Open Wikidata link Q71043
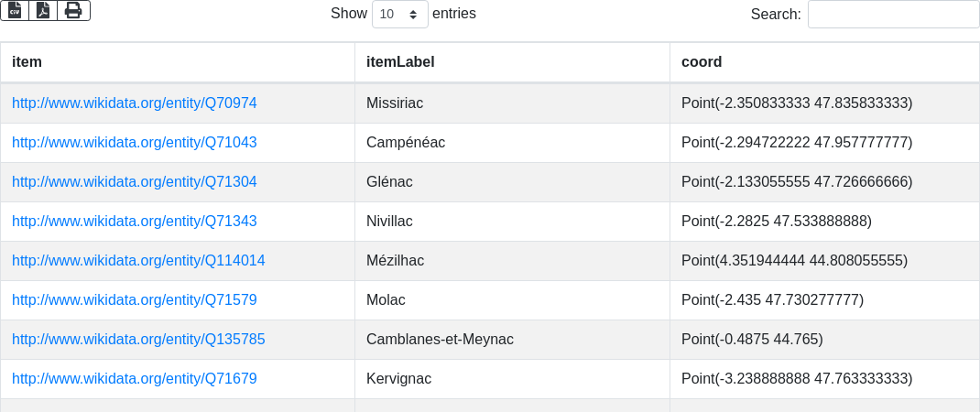 135,143
